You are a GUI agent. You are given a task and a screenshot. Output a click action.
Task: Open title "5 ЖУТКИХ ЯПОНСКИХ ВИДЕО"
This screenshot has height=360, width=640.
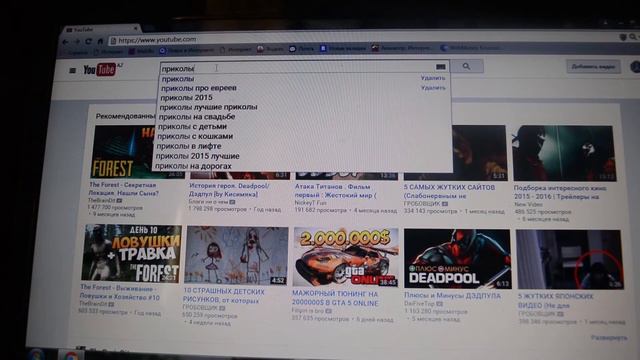tap(556, 301)
